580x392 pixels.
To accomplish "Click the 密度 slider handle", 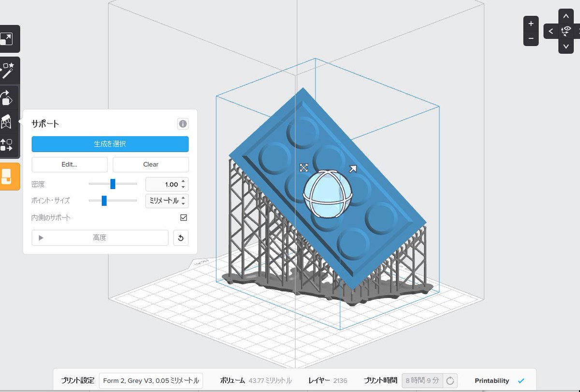I will 113,184.
